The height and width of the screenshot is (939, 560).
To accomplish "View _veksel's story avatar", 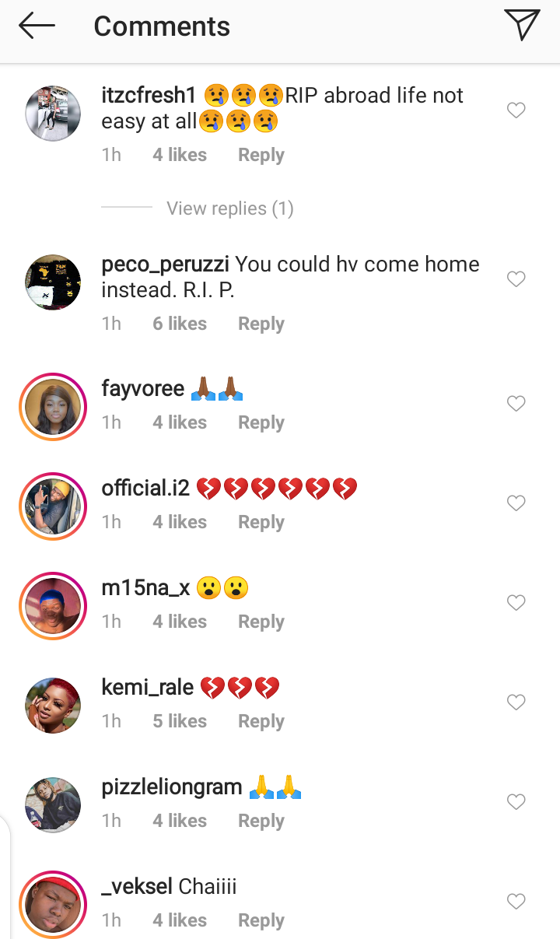I will click(x=53, y=905).
